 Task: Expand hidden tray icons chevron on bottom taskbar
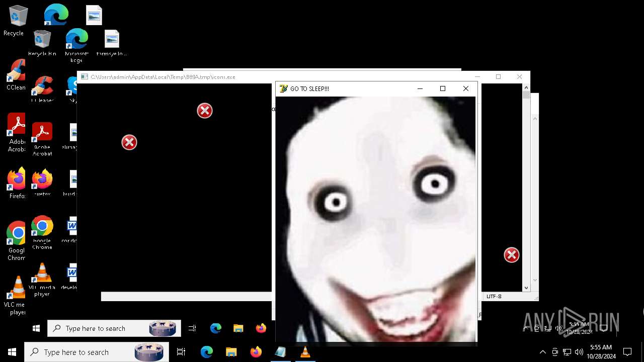click(542, 352)
